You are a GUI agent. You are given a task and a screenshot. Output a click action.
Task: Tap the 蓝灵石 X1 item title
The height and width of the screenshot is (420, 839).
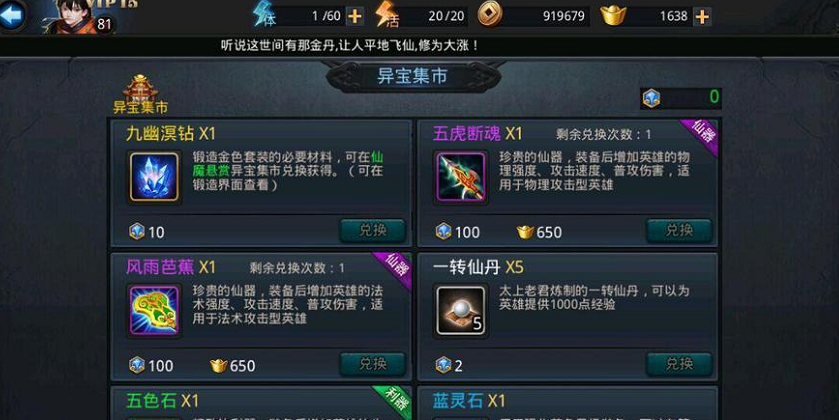(469, 401)
